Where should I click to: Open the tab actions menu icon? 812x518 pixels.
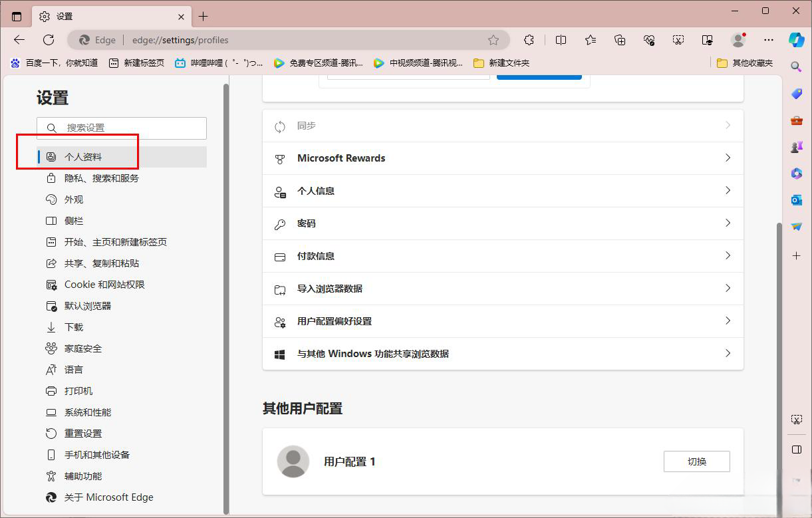(17, 16)
